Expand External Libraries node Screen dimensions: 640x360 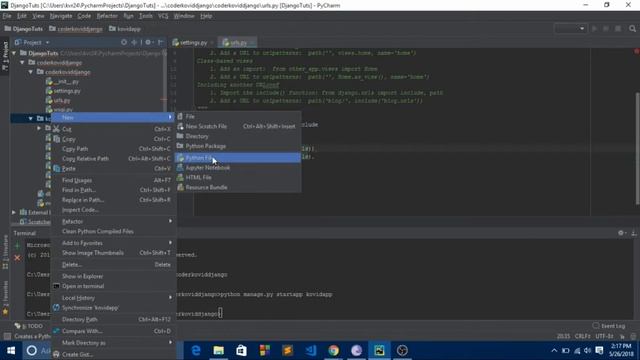[14, 212]
